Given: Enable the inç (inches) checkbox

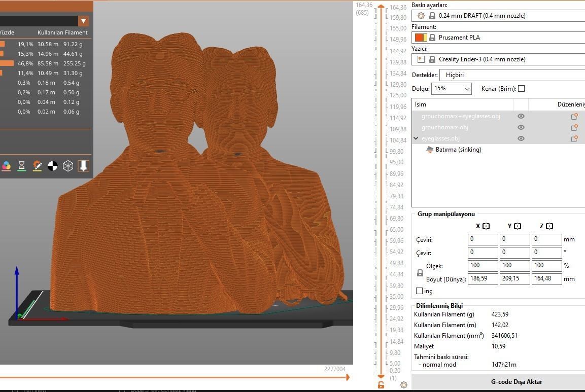Looking at the screenshot, I should (420, 291).
